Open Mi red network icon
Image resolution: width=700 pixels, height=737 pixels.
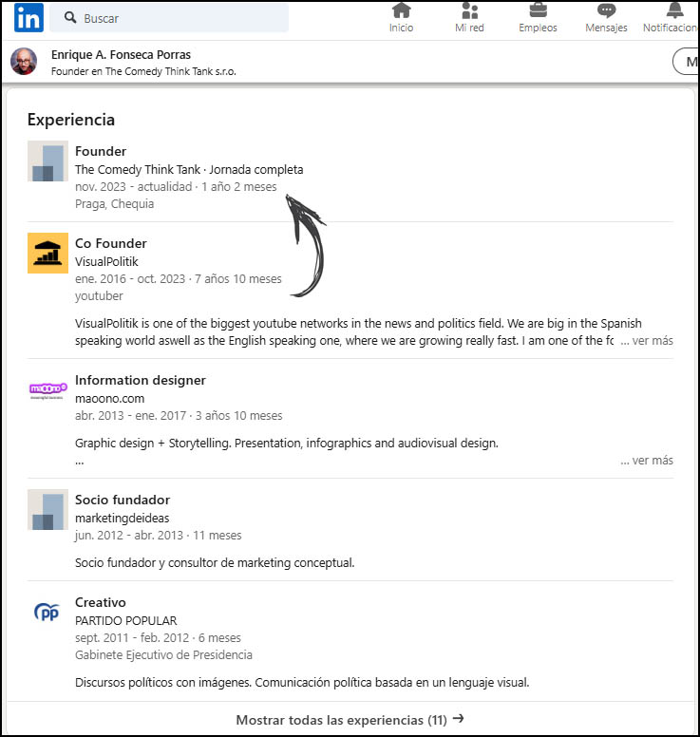(469, 11)
